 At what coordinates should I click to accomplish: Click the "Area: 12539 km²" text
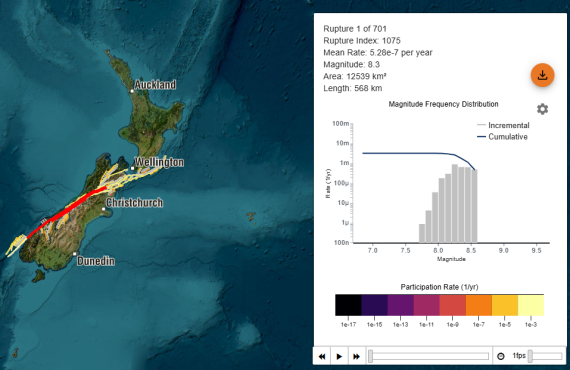tap(355, 76)
